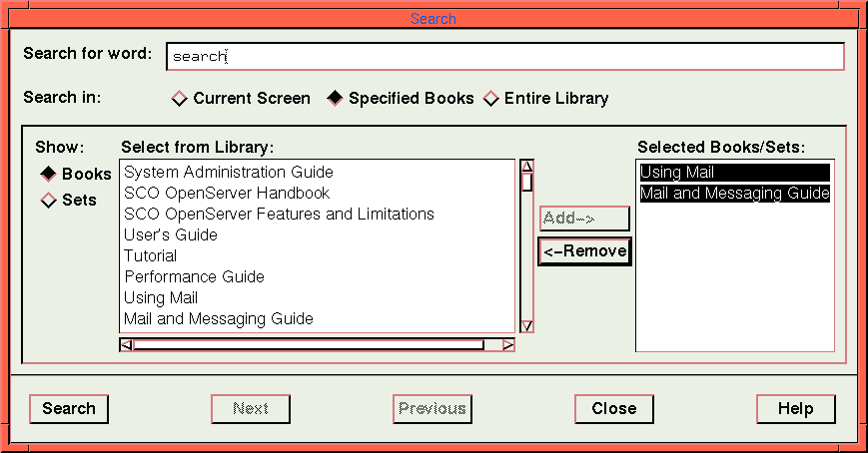Viewport: 868px width, 453px height.
Task: Switch the Show option to Sets
Action: coord(49,201)
